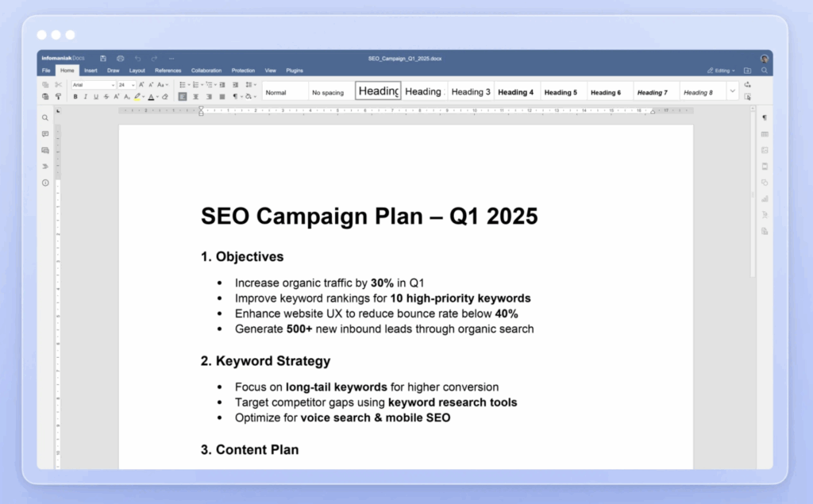Click the yellow highlight color button
The width and height of the screenshot is (813, 504).
pyautogui.click(x=137, y=97)
